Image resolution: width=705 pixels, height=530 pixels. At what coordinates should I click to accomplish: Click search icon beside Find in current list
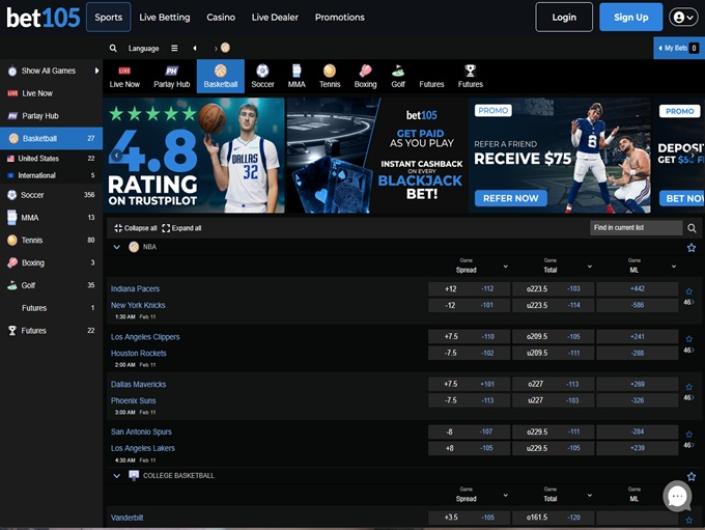(x=692, y=228)
